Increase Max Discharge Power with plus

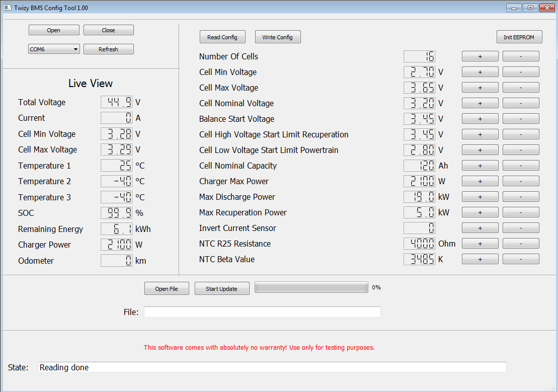click(480, 197)
